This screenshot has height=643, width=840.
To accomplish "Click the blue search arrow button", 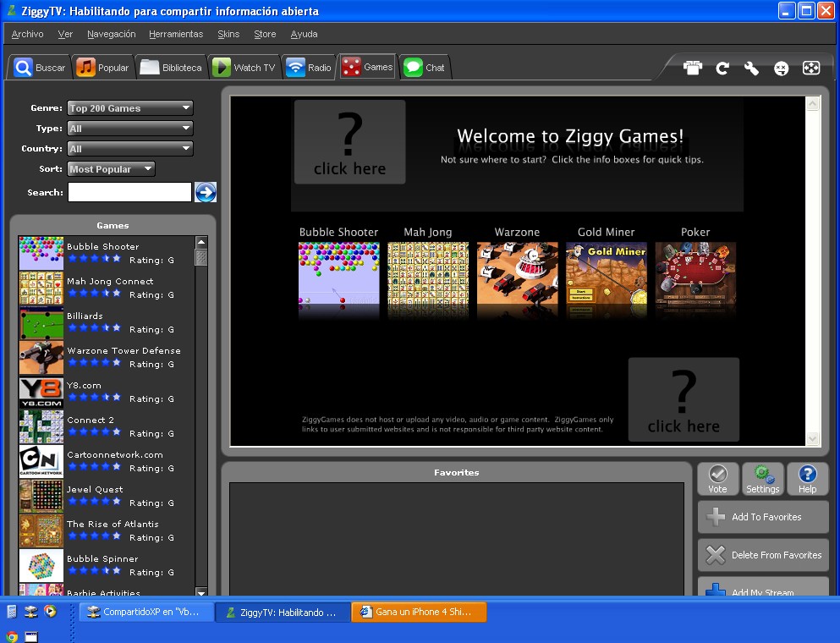I will [x=206, y=192].
